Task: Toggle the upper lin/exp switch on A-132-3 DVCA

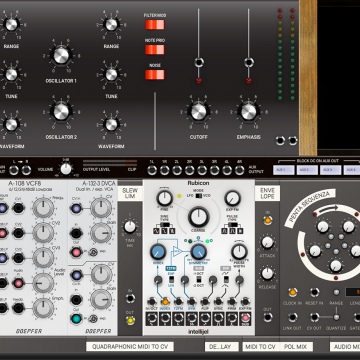Action: (94, 252)
